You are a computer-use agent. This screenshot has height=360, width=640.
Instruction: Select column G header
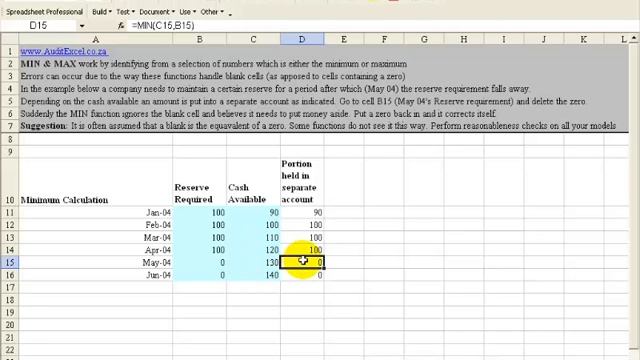pos(424,40)
